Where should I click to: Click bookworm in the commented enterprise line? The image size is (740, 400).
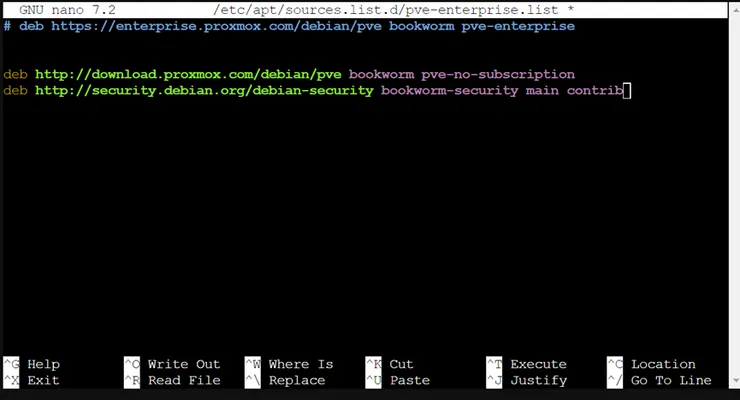coord(421,26)
